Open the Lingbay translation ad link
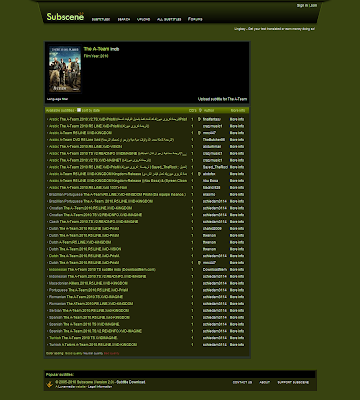The width and height of the screenshot is (360, 400). (x=274, y=29)
